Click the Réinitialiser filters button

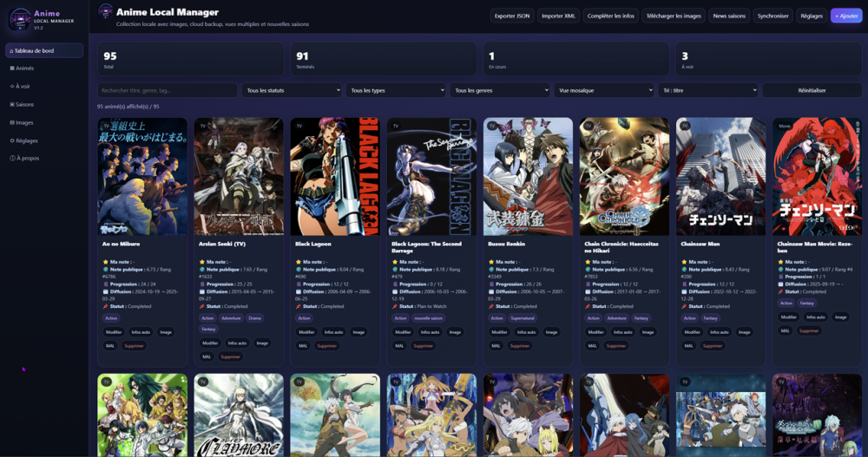(x=812, y=90)
